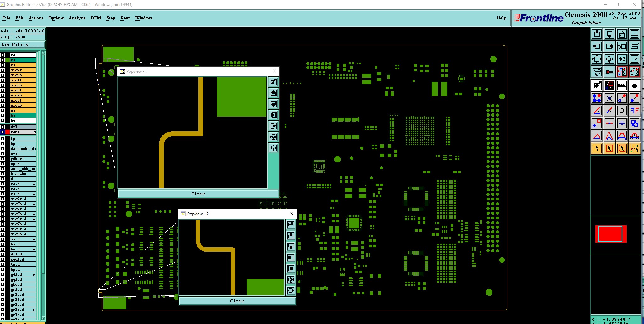Click zoom in icon in Popview 2
The image size is (644, 324).
point(291,279)
